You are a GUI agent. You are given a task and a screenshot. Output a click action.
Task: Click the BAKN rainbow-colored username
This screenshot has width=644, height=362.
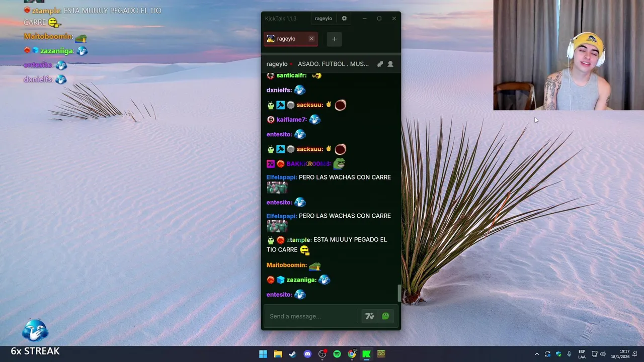309,164
